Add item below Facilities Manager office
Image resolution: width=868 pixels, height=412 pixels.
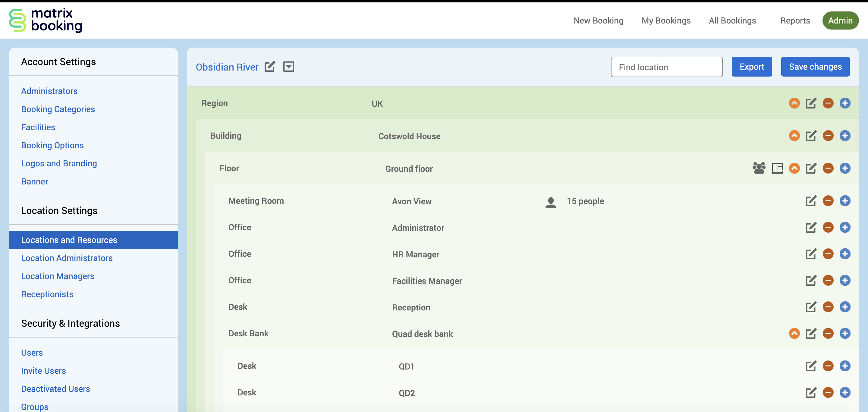(x=844, y=281)
